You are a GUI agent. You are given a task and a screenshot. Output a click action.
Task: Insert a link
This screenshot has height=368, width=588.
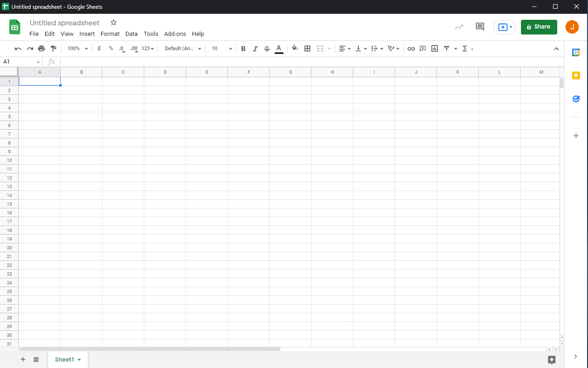click(x=411, y=48)
